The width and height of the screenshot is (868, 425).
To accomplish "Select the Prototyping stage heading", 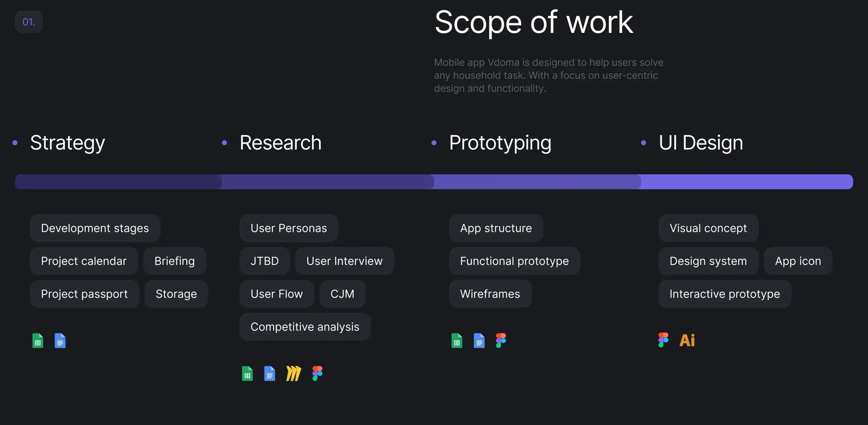I will pos(500,142).
